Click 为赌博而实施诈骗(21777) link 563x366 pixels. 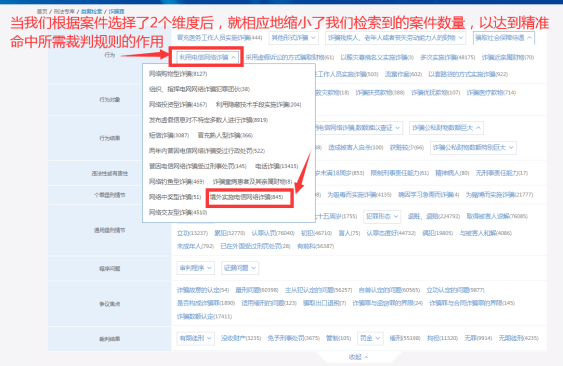(x=499, y=195)
